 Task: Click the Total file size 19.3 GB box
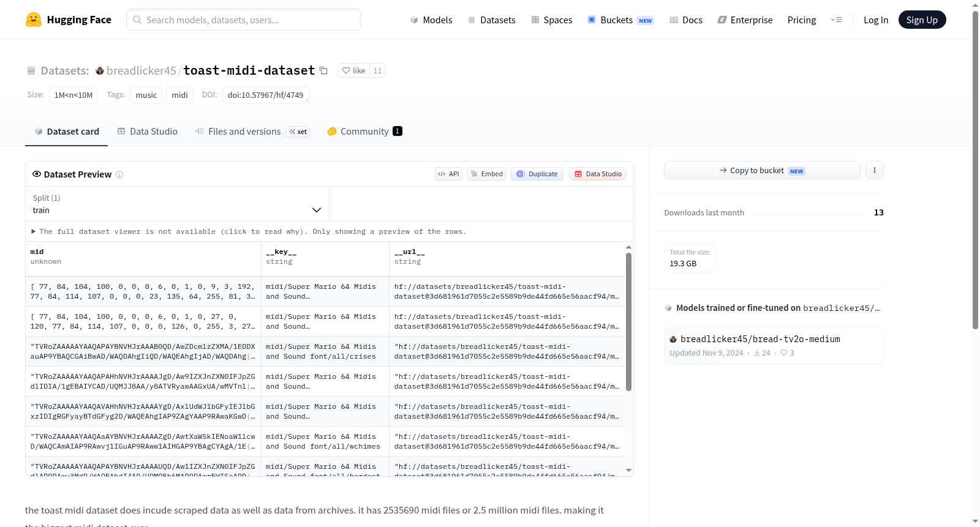690,258
